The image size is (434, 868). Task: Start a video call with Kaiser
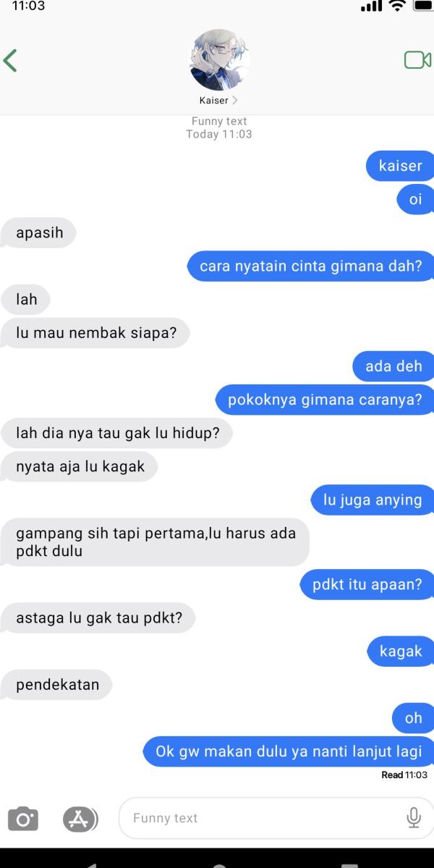click(x=417, y=60)
